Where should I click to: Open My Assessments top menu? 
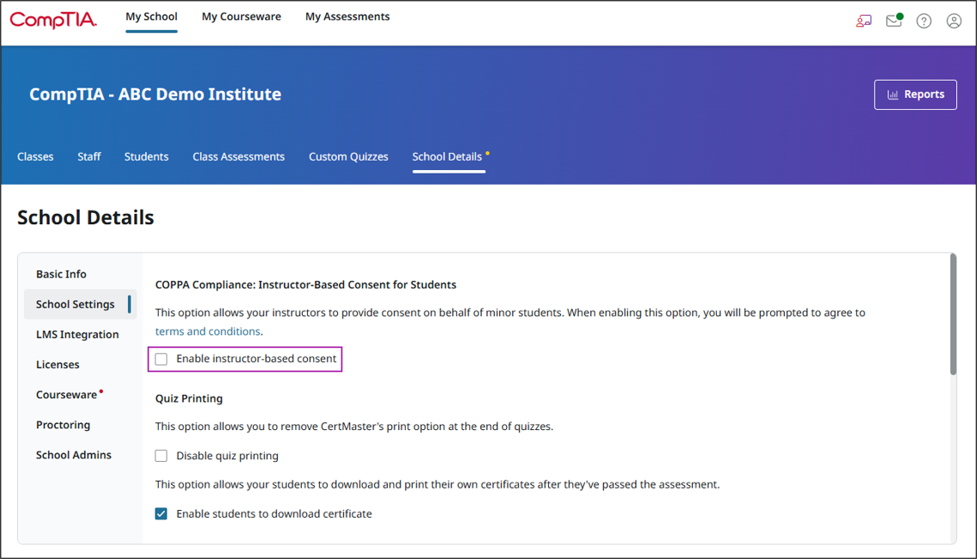[347, 17]
